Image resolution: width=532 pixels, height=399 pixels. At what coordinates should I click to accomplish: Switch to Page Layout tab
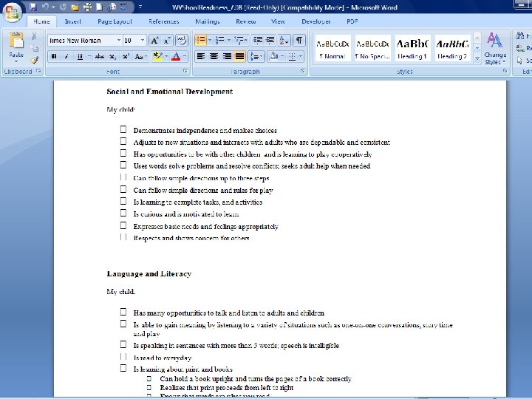[115, 21]
